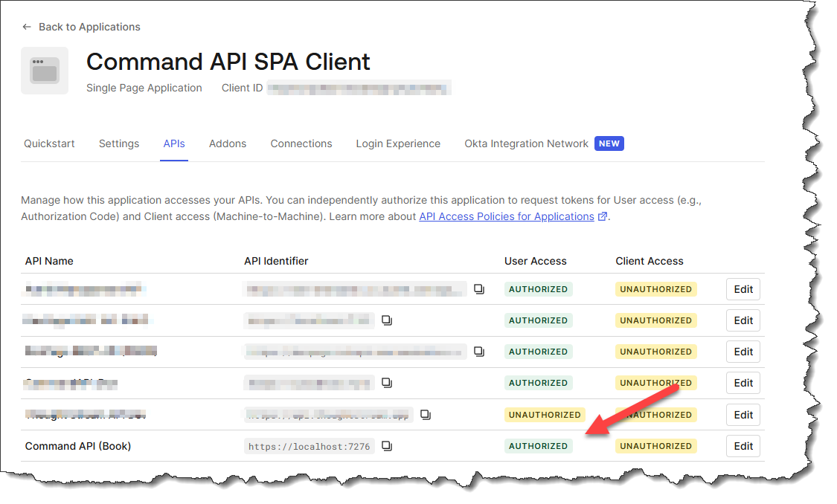Copy the second row's API identifier
Image resolution: width=837 pixels, height=504 pixels.
(x=387, y=320)
